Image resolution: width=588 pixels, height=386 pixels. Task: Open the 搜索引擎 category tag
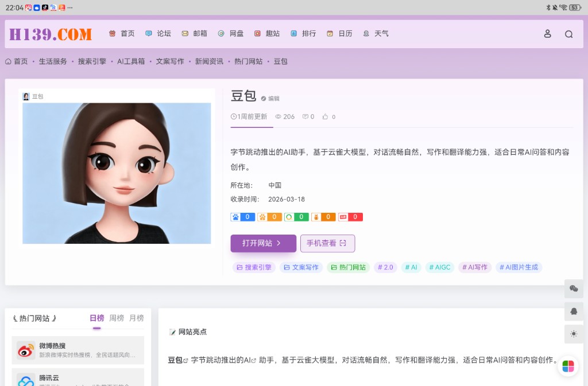click(x=254, y=267)
